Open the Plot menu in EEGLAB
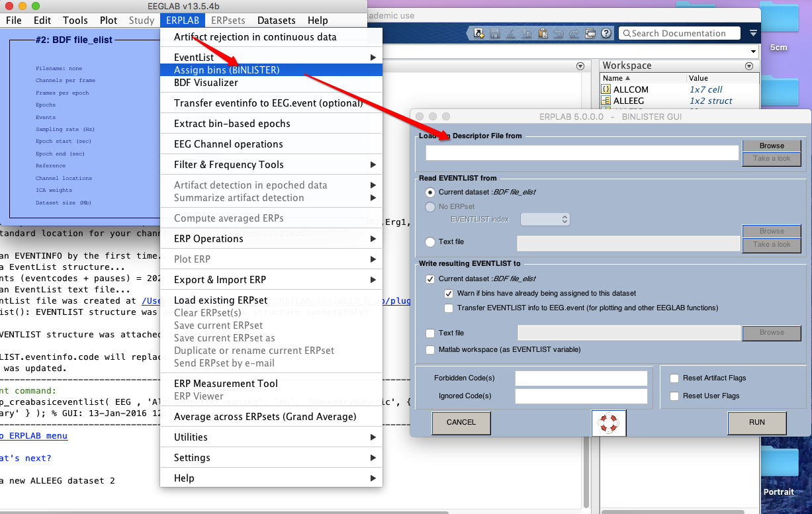 109,21
